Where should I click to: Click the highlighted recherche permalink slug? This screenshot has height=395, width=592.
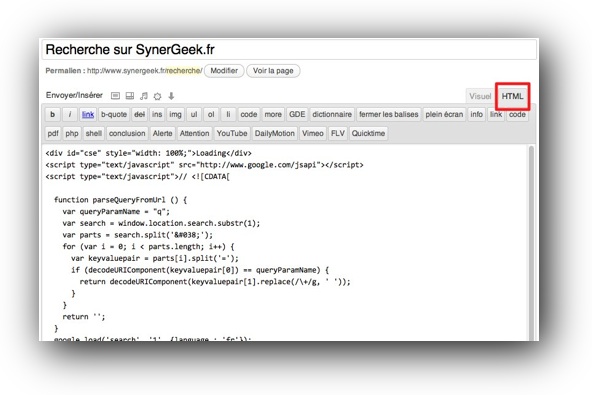[184, 71]
